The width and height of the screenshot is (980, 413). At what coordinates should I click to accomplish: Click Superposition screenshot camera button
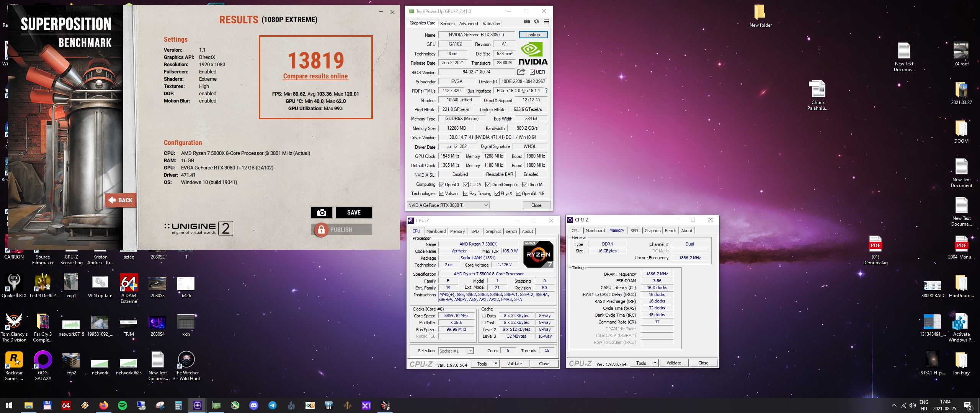point(322,213)
